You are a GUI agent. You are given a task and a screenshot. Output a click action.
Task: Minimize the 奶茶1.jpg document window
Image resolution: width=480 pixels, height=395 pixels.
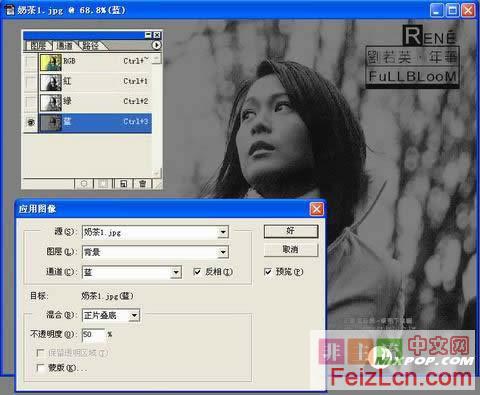[x=436, y=10]
